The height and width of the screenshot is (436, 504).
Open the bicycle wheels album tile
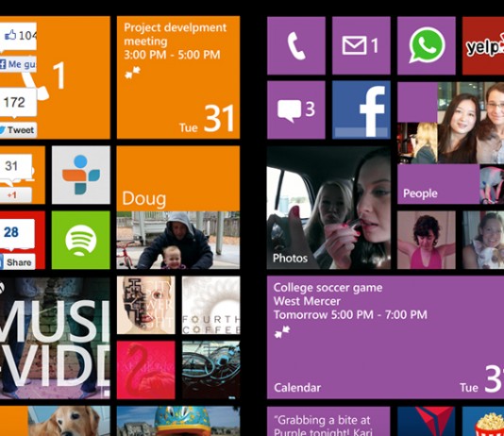[x=210, y=370]
